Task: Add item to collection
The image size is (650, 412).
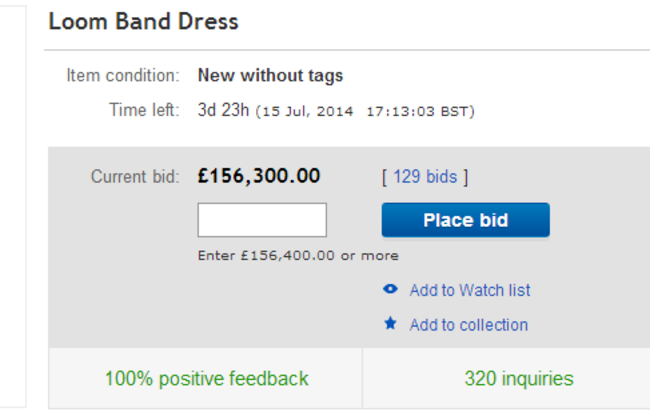Action: (x=469, y=325)
